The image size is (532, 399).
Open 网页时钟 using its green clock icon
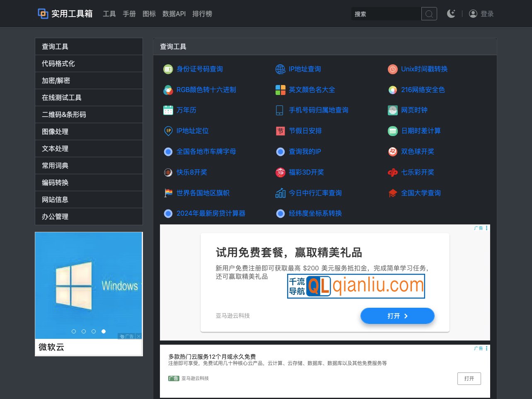pyautogui.click(x=392, y=110)
